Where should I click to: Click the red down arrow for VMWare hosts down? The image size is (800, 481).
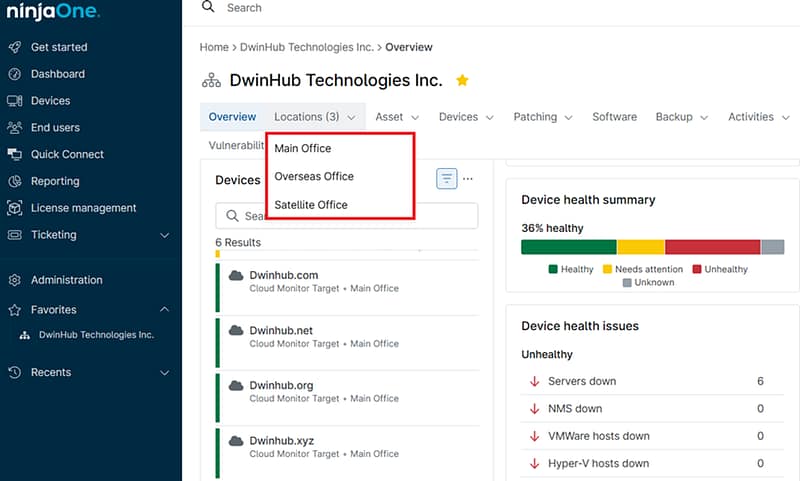point(534,436)
